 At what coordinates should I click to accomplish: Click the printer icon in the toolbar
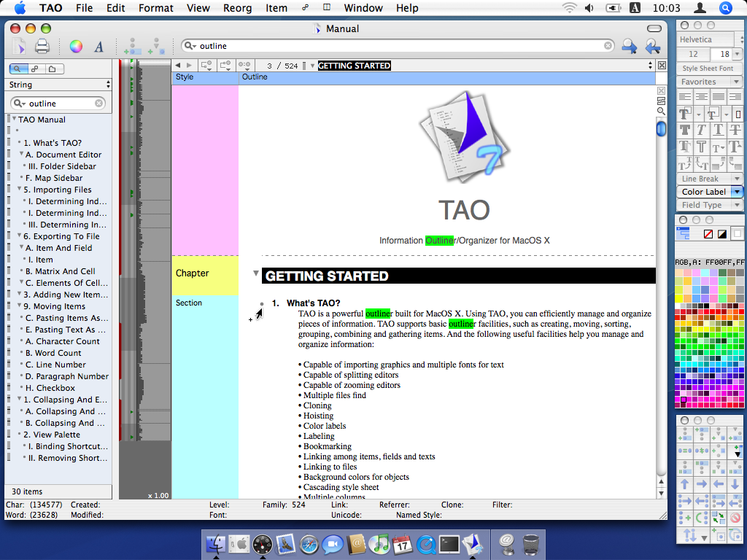pos(42,47)
